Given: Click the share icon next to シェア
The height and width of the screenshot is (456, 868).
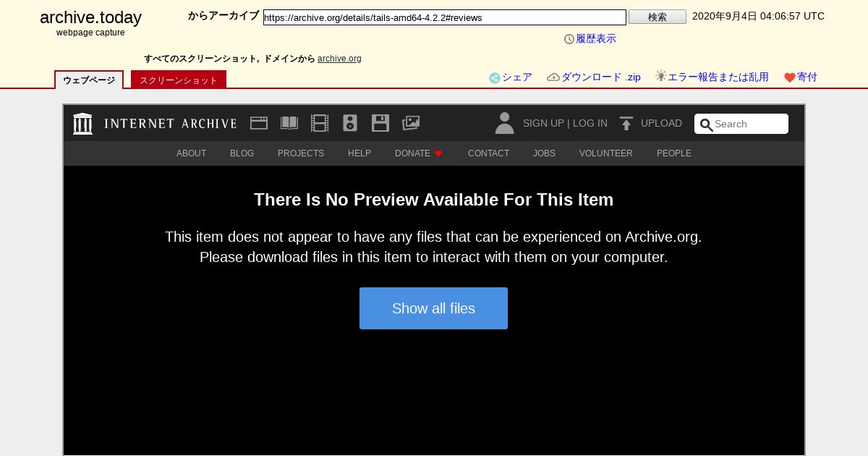Looking at the screenshot, I should pos(495,78).
